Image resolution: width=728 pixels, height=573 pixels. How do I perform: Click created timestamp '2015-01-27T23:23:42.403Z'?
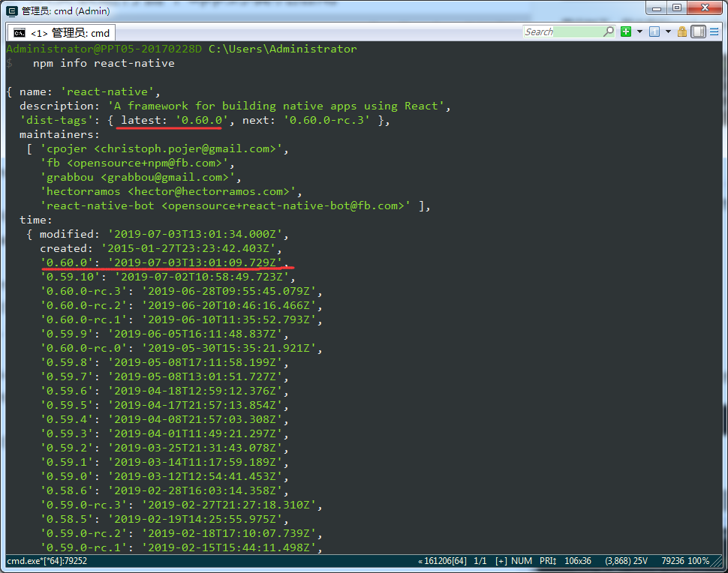click(188, 249)
